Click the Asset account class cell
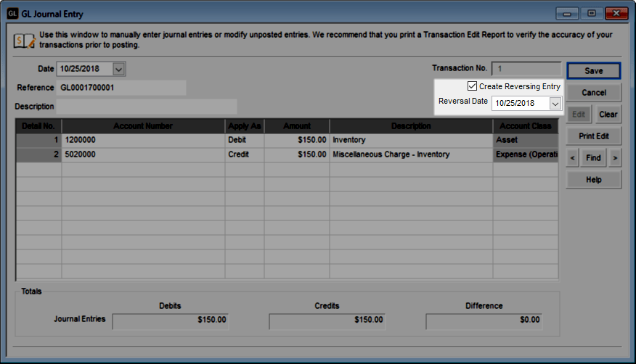The image size is (636, 364). pyautogui.click(x=526, y=140)
